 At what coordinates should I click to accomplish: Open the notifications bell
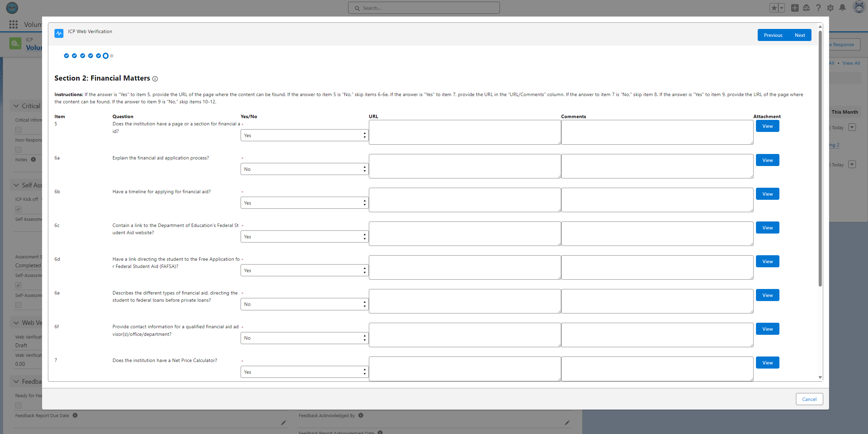[x=842, y=8]
